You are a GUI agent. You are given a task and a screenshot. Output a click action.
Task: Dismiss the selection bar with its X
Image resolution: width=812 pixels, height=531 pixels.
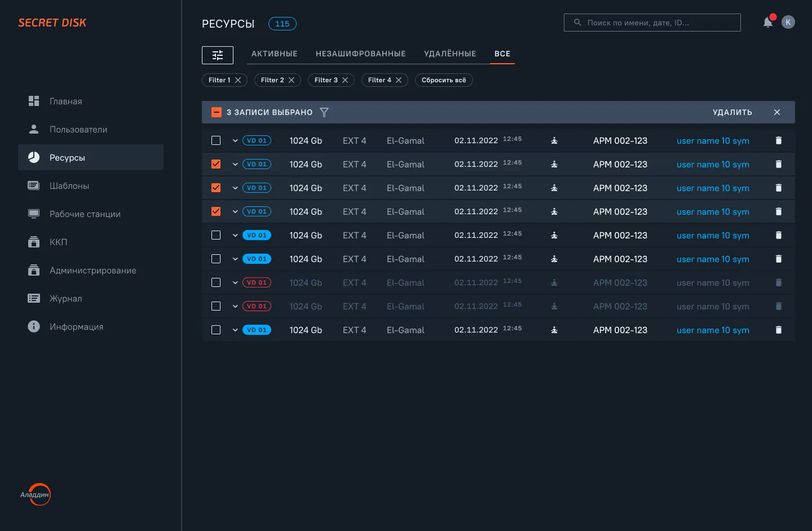[x=777, y=112]
